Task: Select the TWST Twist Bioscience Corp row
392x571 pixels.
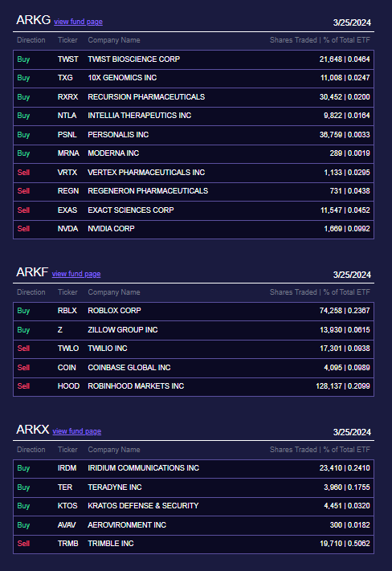Action: pos(194,59)
